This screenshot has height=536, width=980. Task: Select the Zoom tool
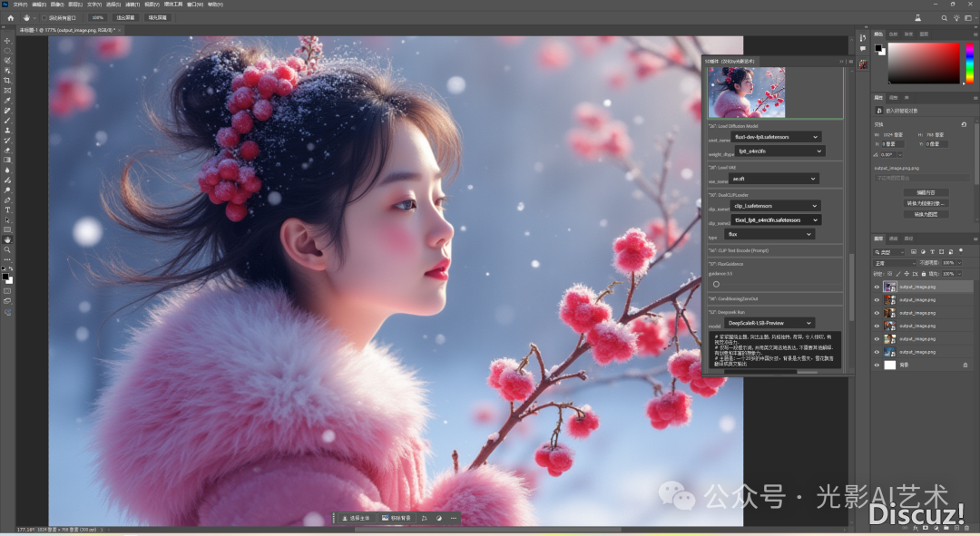coord(7,250)
